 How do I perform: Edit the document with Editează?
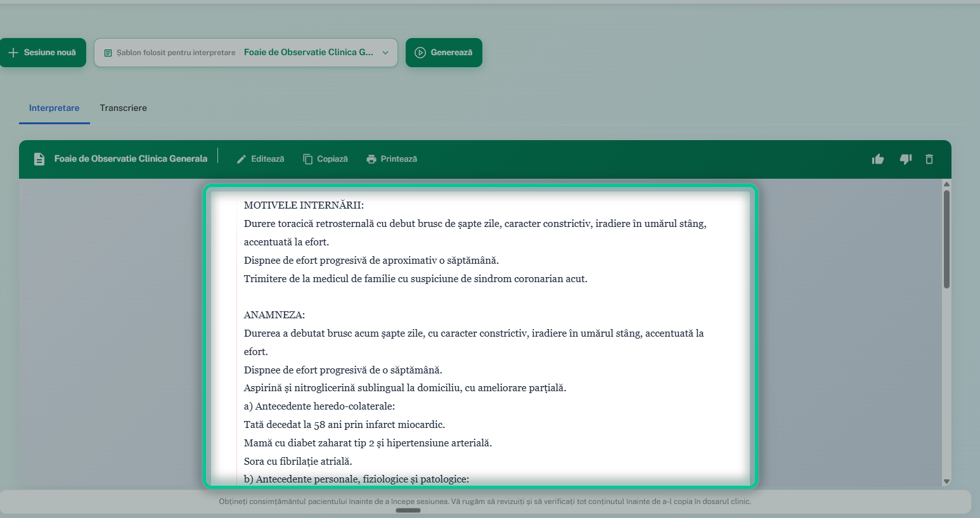(261, 159)
